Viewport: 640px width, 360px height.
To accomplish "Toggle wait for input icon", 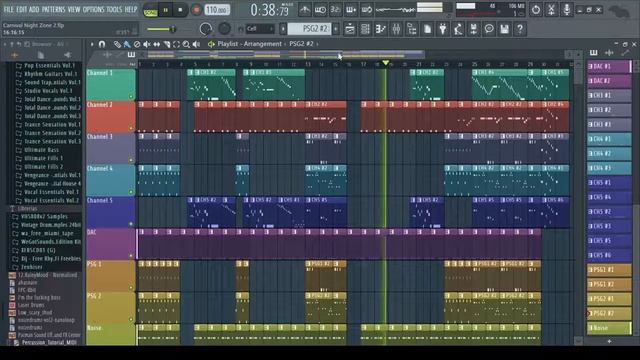I will [320, 10].
